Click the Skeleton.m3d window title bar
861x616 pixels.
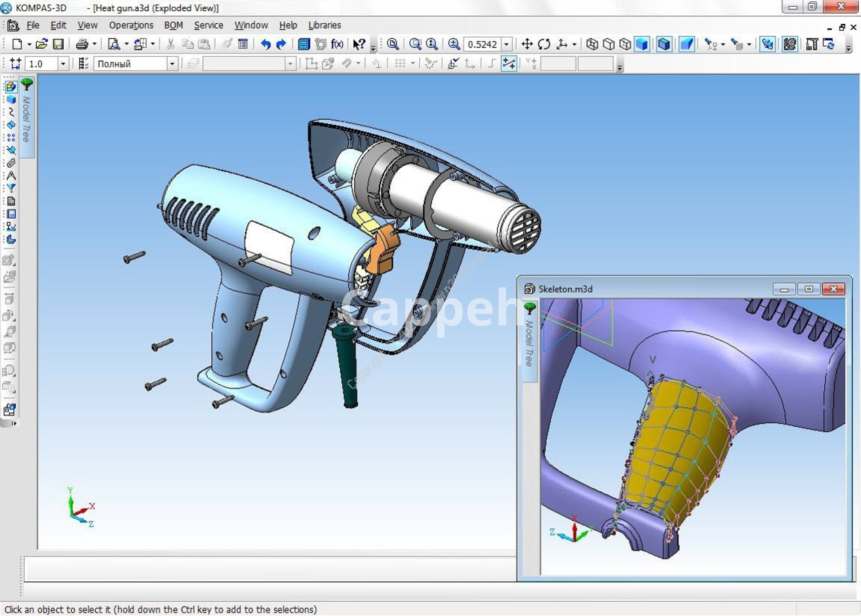pyautogui.click(x=650, y=289)
